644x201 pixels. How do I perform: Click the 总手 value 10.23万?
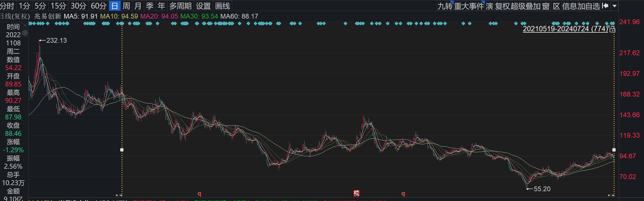(13, 183)
